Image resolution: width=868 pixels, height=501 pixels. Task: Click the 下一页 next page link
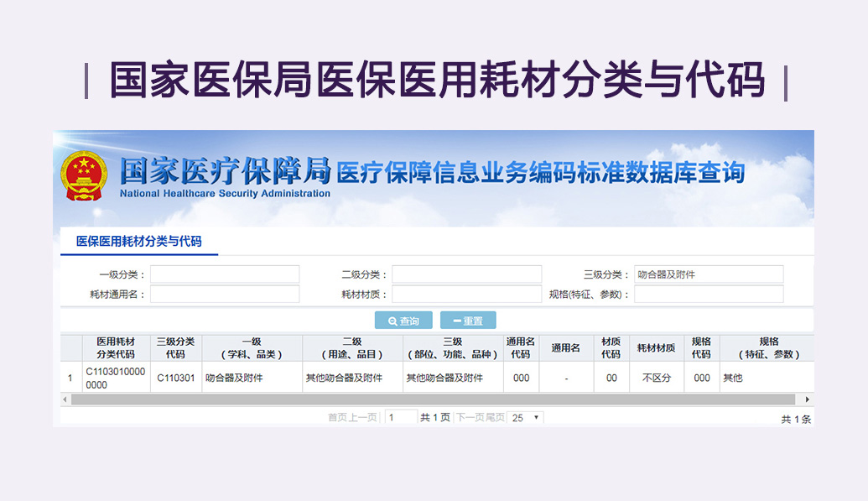470,417
